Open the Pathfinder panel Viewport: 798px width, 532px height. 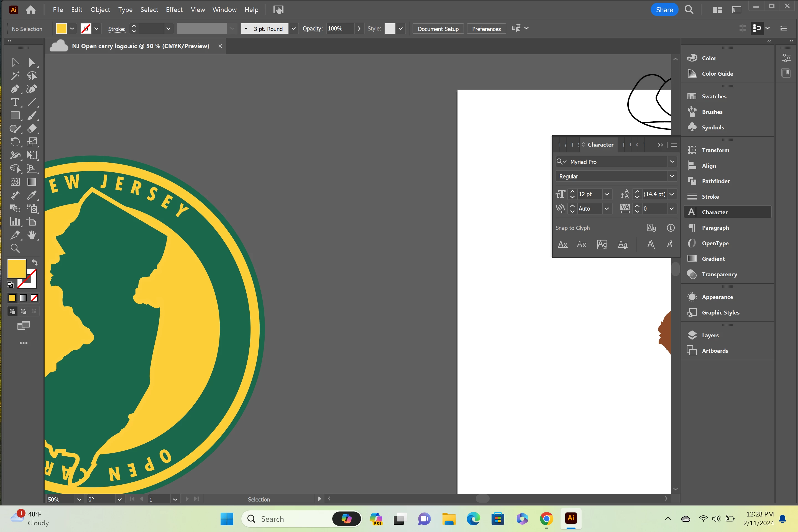715,181
